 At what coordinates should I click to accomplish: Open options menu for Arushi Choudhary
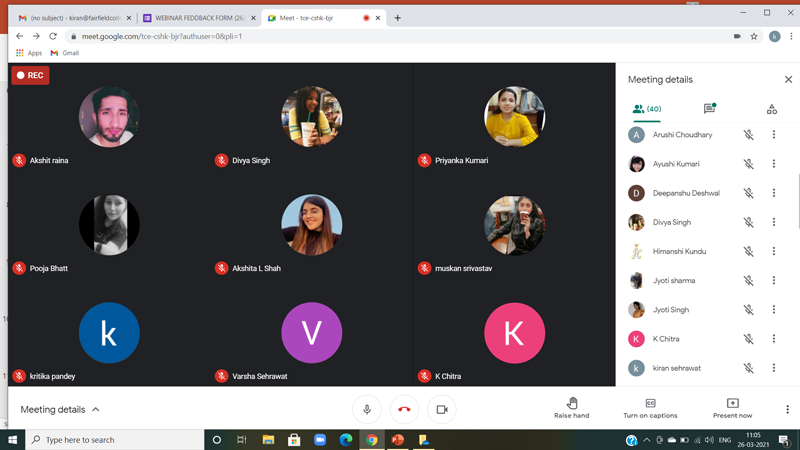[773, 135]
